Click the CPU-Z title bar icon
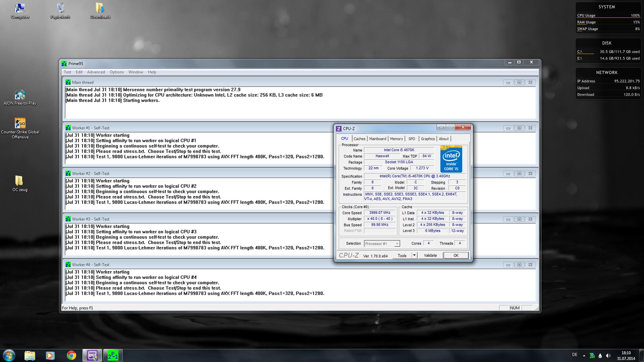Viewport: 644px width, 362px height. coord(339,128)
